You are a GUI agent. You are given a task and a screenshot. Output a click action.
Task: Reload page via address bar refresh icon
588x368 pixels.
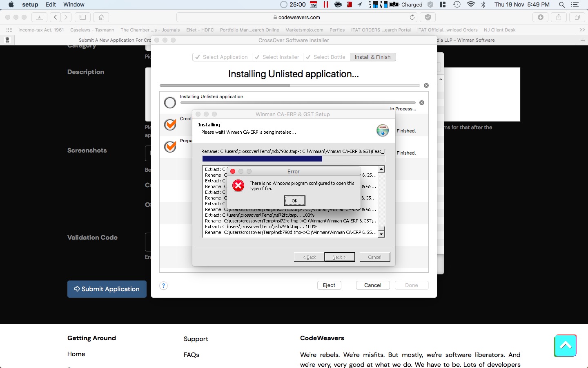click(x=412, y=17)
